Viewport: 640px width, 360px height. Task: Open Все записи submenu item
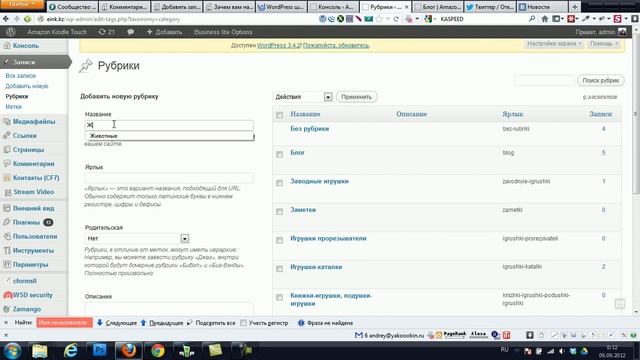click(x=20, y=76)
